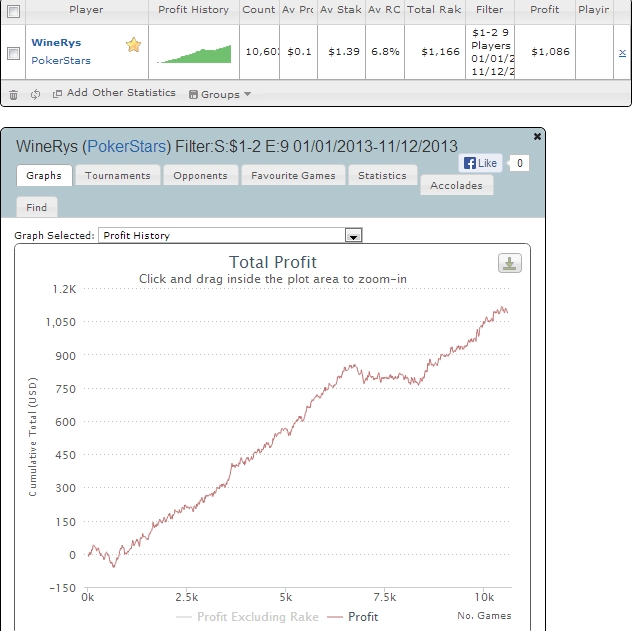This screenshot has width=634, height=631.
Task: Sort by the Total Rake column header
Action: coord(434,10)
